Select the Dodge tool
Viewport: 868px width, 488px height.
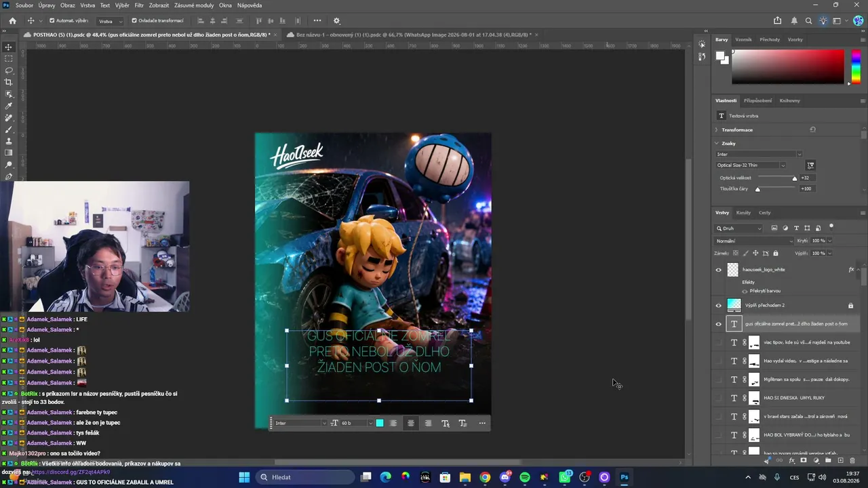click(x=9, y=165)
